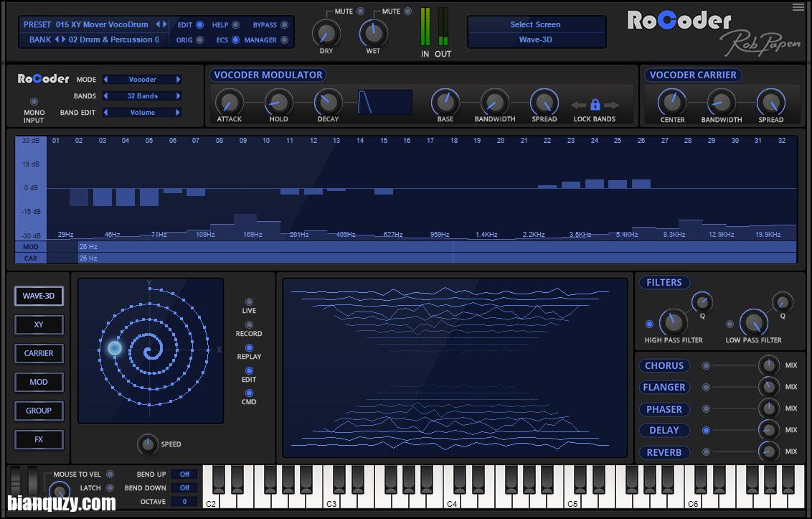Turn the modulator BASE knob

click(445, 102)
